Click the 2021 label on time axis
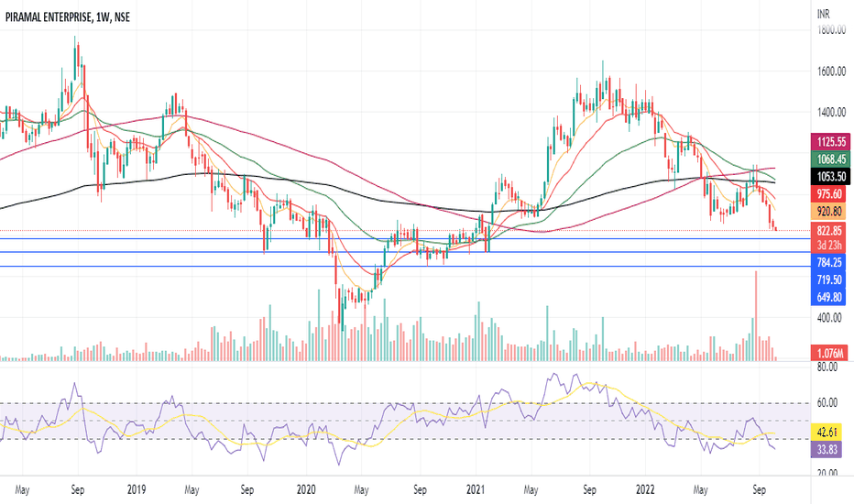This screenshot has height=504, width=854. [x=476, y=490]
